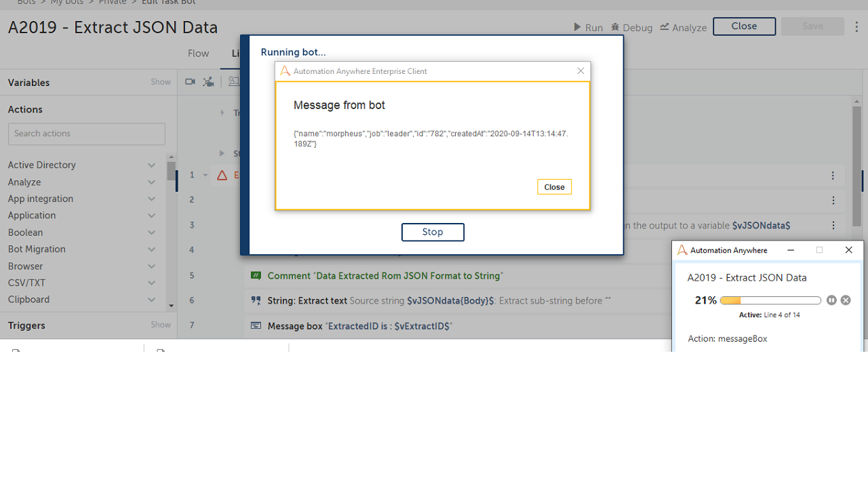This screenshot has height=488, width=868.
Task: Open the three-dot menu beside Save
Action: (856, 27)
